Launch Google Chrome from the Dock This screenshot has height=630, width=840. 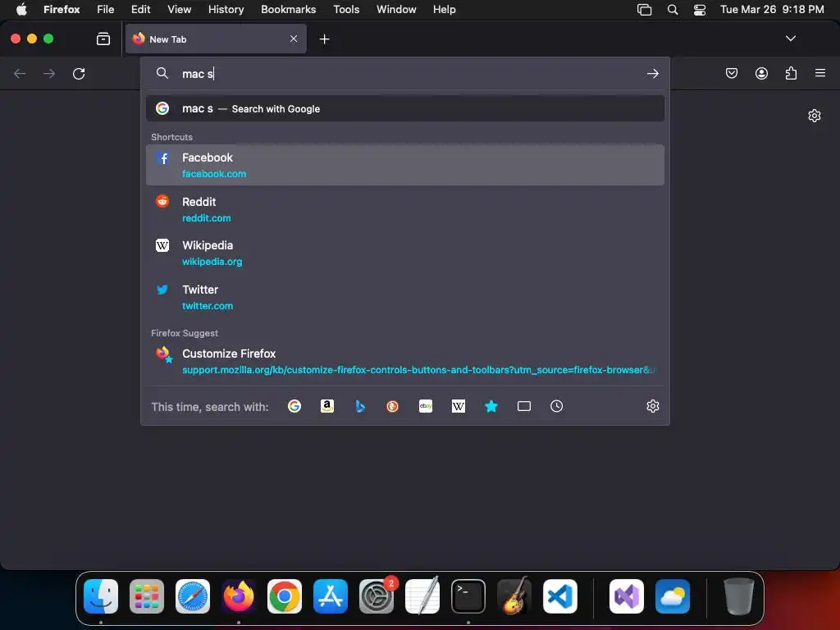(285, 596)
